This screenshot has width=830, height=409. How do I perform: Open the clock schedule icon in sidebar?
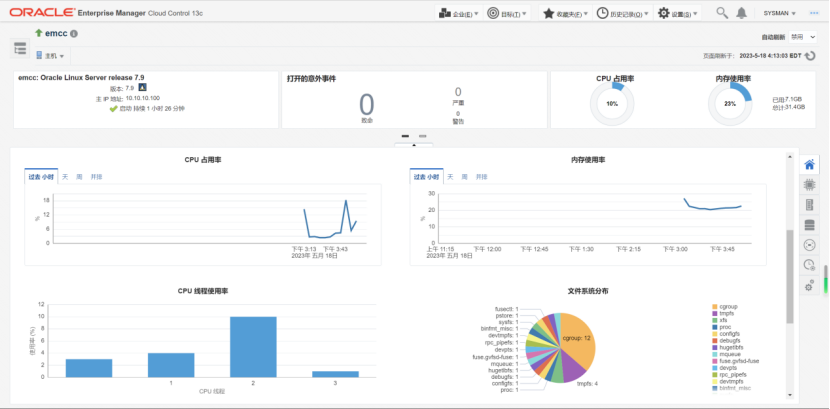[809, 265]
